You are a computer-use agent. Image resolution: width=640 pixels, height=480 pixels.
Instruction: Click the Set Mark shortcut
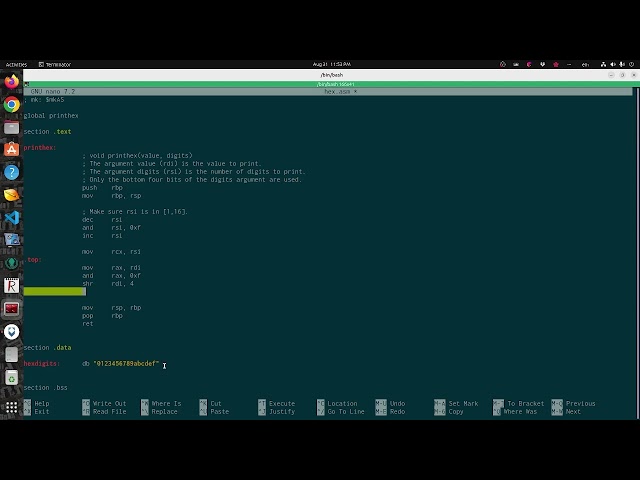tap(456, 403)
